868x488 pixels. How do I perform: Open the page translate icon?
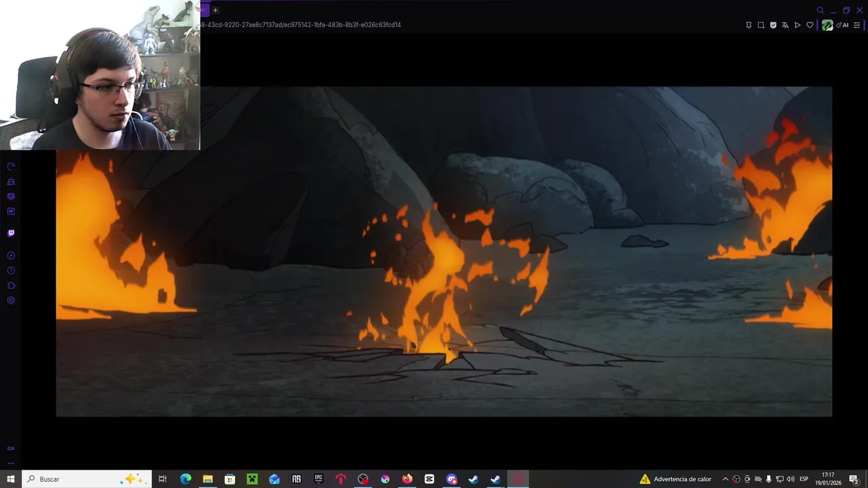tap(785, 25)
